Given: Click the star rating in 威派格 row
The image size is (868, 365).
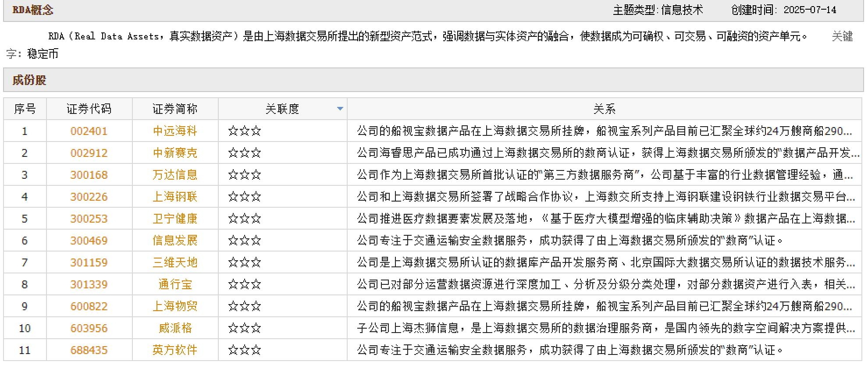Looking at the screenshot, I should (245, 328).
